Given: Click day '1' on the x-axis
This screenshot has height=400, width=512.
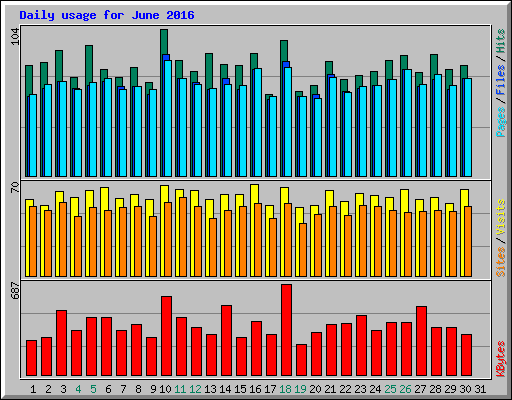Looking at the screenshot, I should pos(33,389).
